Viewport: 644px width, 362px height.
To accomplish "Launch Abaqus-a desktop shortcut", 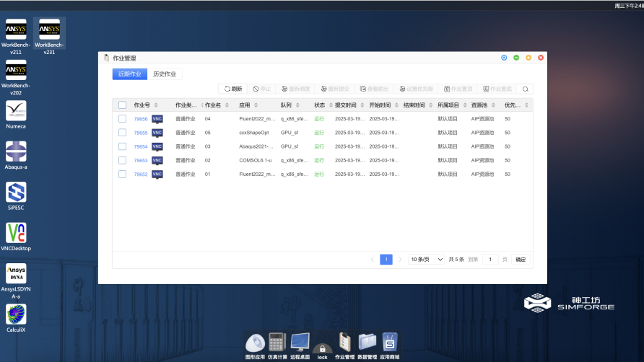I will point(16,151).
